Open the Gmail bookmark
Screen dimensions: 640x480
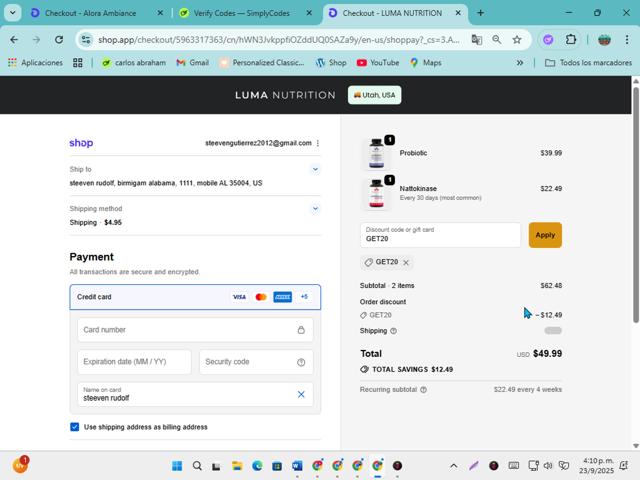coord(192,62)
